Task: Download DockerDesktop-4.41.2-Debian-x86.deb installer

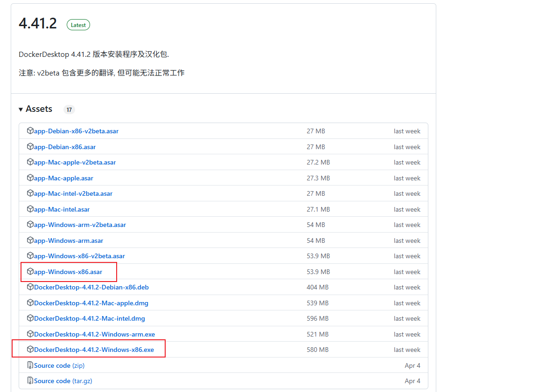Action: [x=91, y=287]
